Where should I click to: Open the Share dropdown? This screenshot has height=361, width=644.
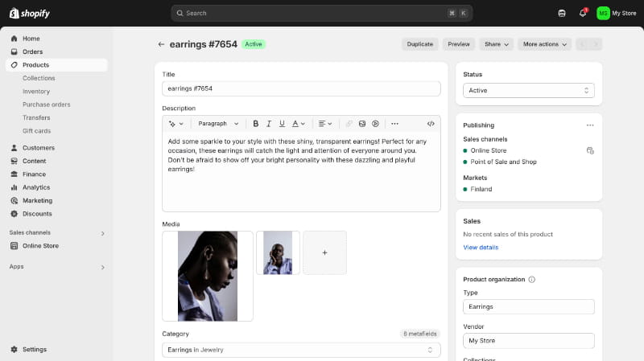coord(496,44)
